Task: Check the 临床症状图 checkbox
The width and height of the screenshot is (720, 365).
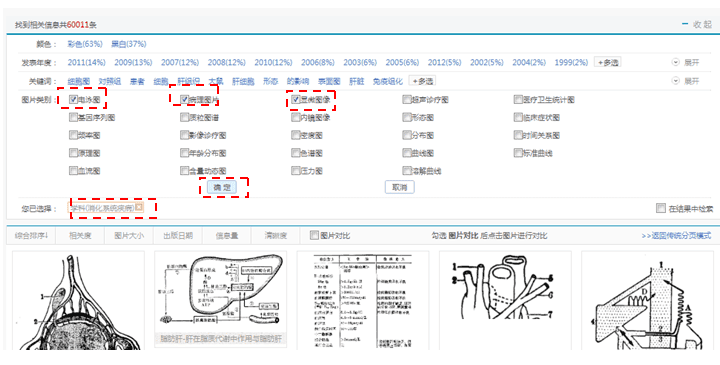Action: [518, 117]
